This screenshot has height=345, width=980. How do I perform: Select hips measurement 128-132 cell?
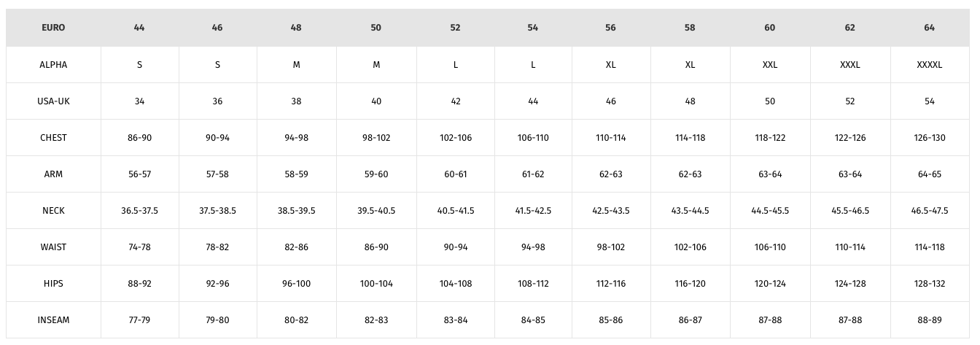click(x=929, y=284)
